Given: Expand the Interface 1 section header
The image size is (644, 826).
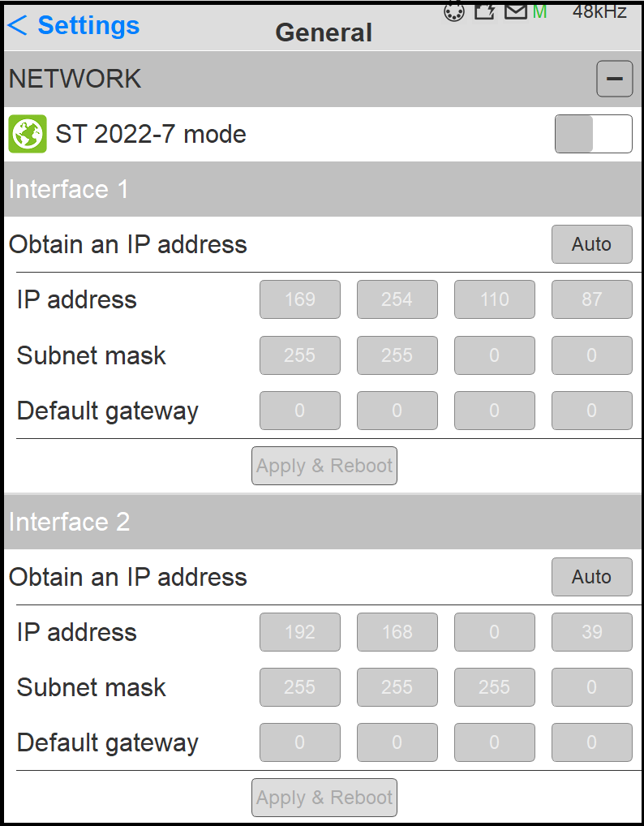Looking at the screenshot, I should click(x=69, y=189).
